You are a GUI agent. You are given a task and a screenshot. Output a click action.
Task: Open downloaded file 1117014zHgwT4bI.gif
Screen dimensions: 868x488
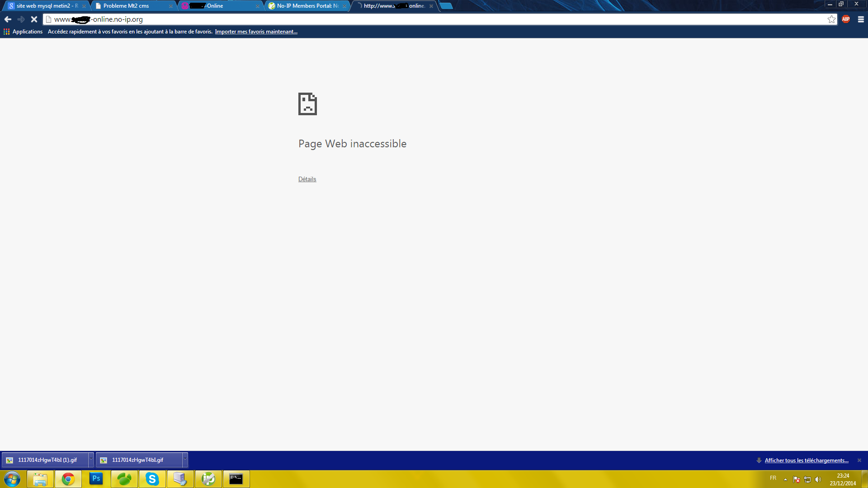tap(139, 460)
